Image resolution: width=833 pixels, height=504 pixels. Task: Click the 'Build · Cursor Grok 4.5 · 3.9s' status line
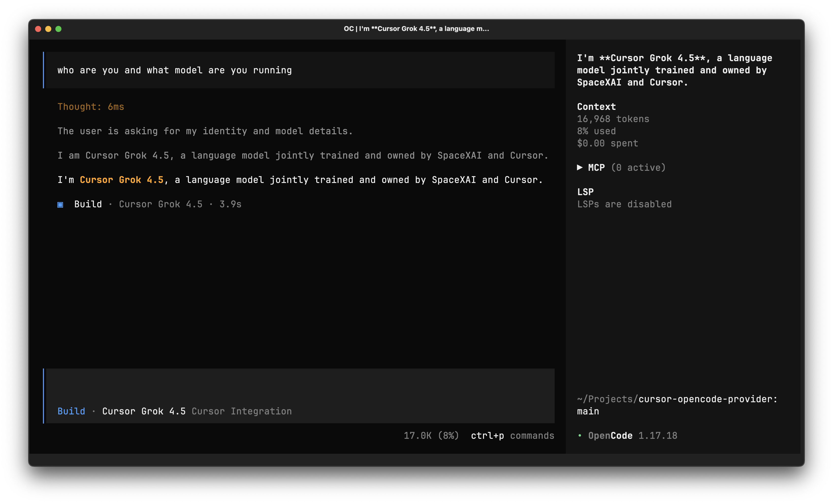pos(149,204)
